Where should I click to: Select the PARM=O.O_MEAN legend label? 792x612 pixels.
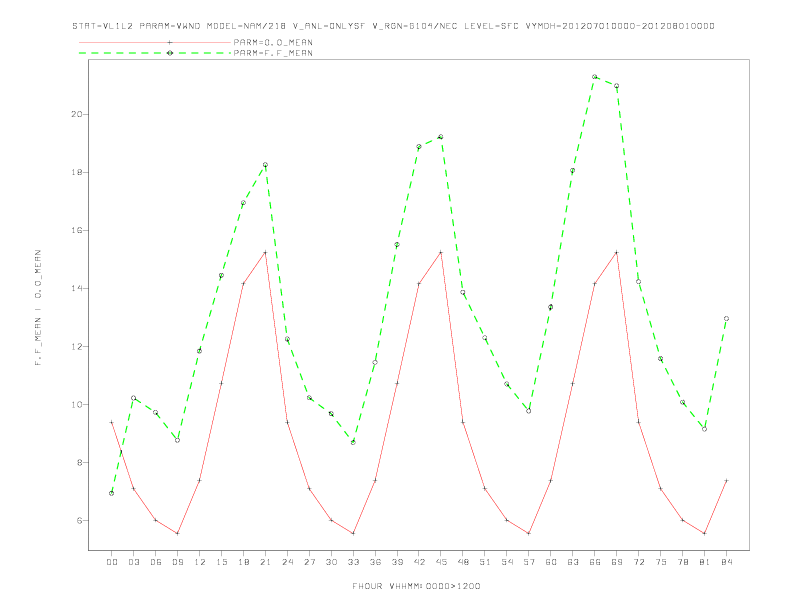[x=273, y=42]
